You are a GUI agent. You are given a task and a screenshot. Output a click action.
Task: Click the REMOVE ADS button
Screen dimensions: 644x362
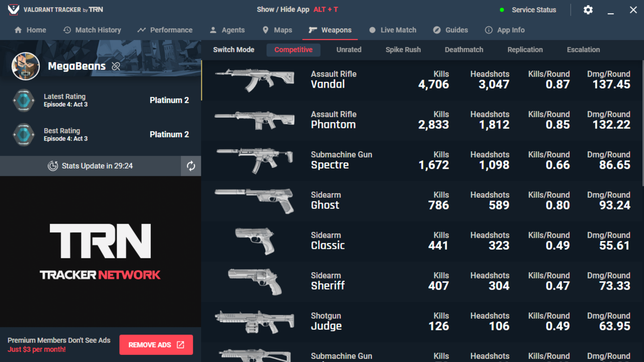click(x=156, y=345)
